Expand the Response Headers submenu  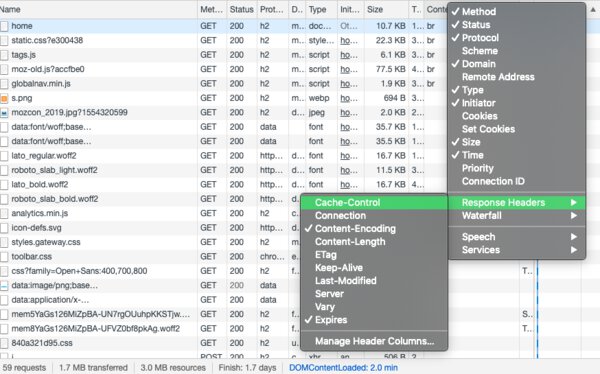pos(517,202)
